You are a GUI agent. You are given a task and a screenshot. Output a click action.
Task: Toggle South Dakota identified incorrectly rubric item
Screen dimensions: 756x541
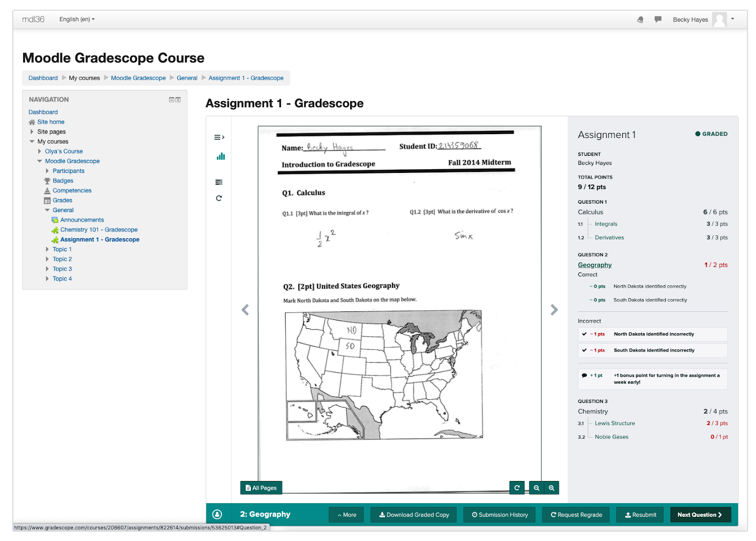click(653, 350)
